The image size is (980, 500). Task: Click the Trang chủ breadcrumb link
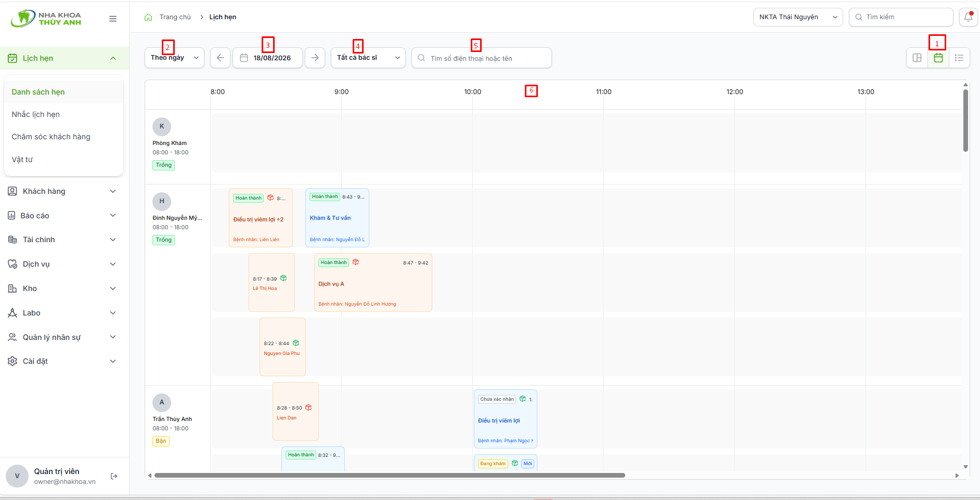175,17
